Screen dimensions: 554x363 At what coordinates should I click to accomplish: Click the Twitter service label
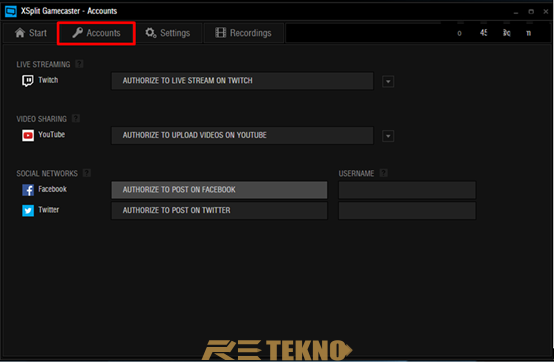click(48, 210)
